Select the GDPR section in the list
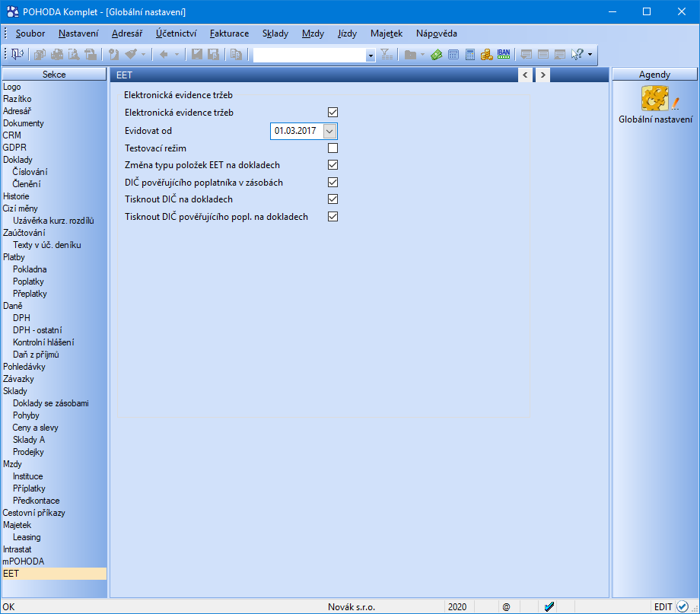 click(x=13, y=148)
